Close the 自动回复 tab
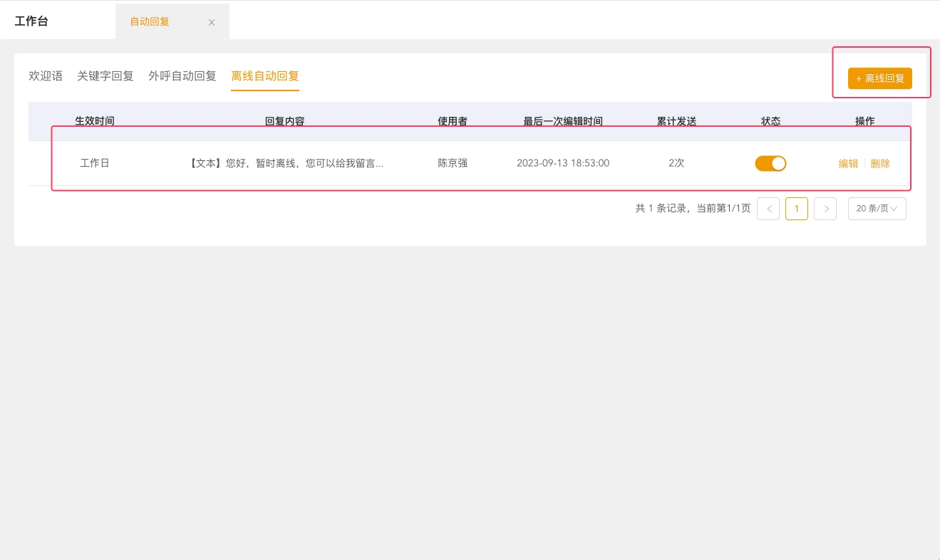This screenshot has width=940, height=560. coord(212,23)
